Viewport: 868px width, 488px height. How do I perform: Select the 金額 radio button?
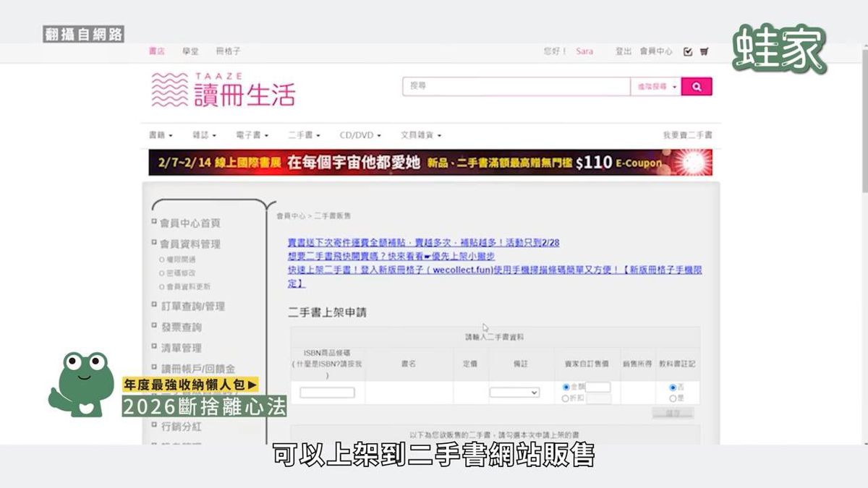point(566,388)
